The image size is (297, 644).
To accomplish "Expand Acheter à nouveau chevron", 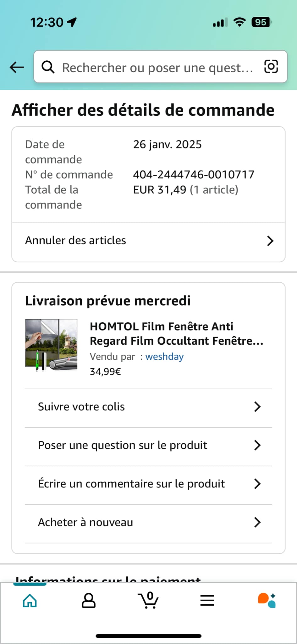I will click(257, 522).
